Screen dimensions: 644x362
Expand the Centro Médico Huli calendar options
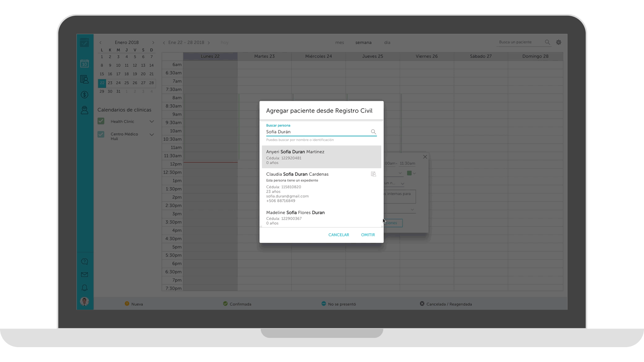coord(152,135)
